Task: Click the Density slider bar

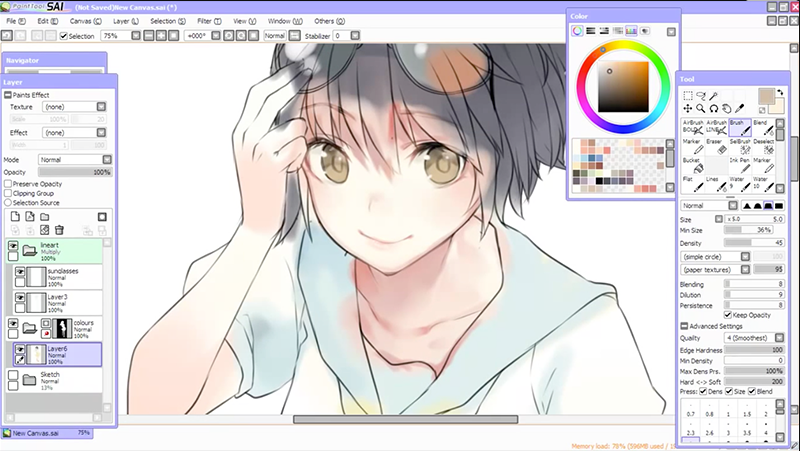Action: [741, 242]
